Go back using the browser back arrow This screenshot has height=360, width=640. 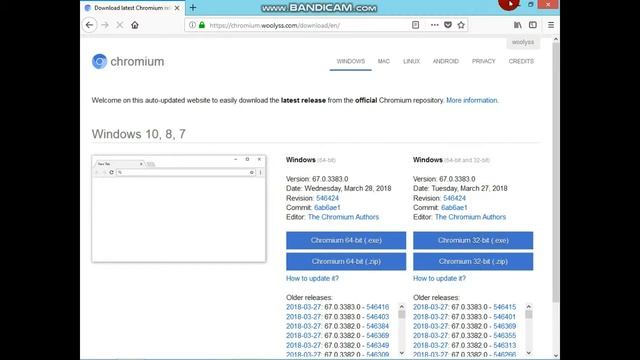point(89,25)
